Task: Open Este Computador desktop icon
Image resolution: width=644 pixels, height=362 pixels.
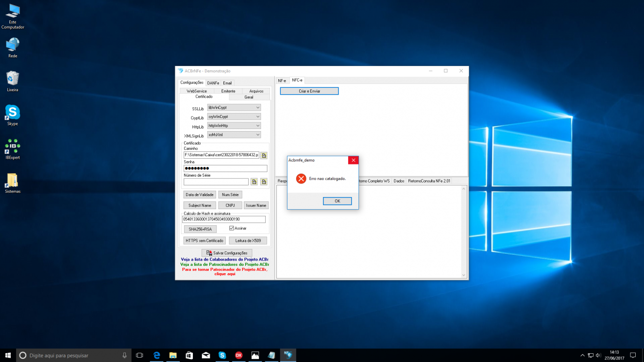Action: [13, 16]
